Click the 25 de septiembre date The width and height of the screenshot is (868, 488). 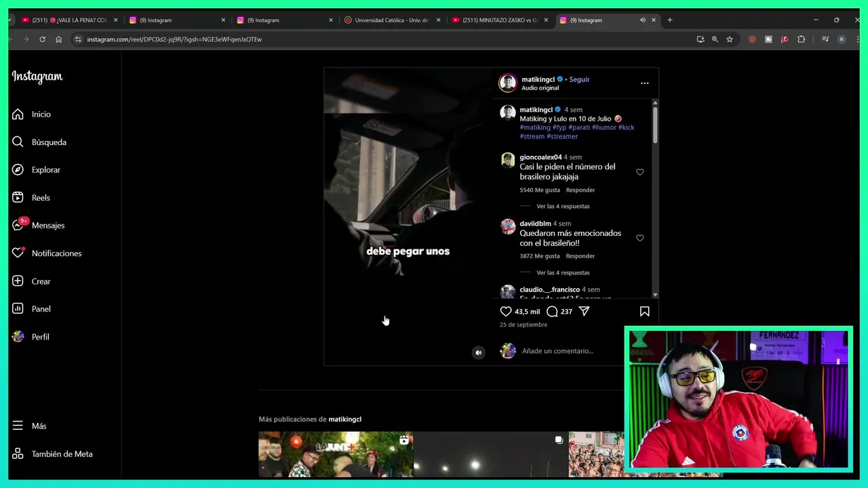[524, 325]
